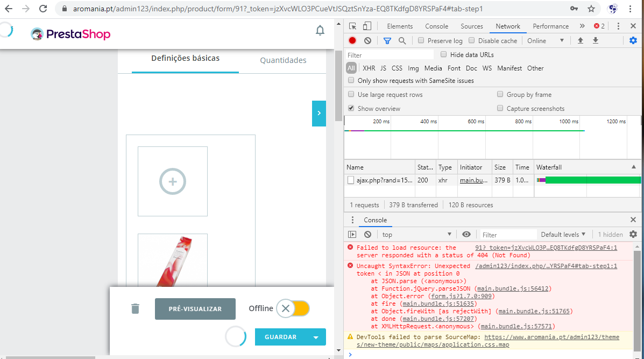This screenshot has height=359, width=644.
Task: Open Guardar dropdown arrow
Action: pos(316,337)
